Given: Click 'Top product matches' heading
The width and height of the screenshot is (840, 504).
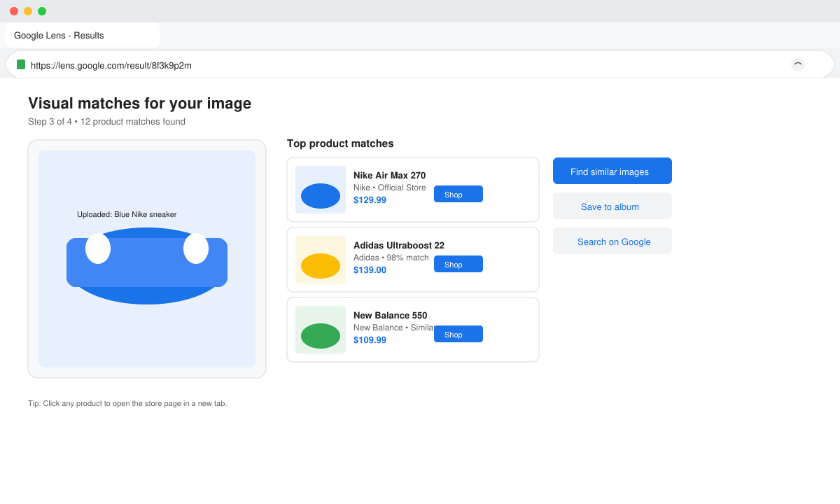Looking at the screenshot, I should coord(340,143).
